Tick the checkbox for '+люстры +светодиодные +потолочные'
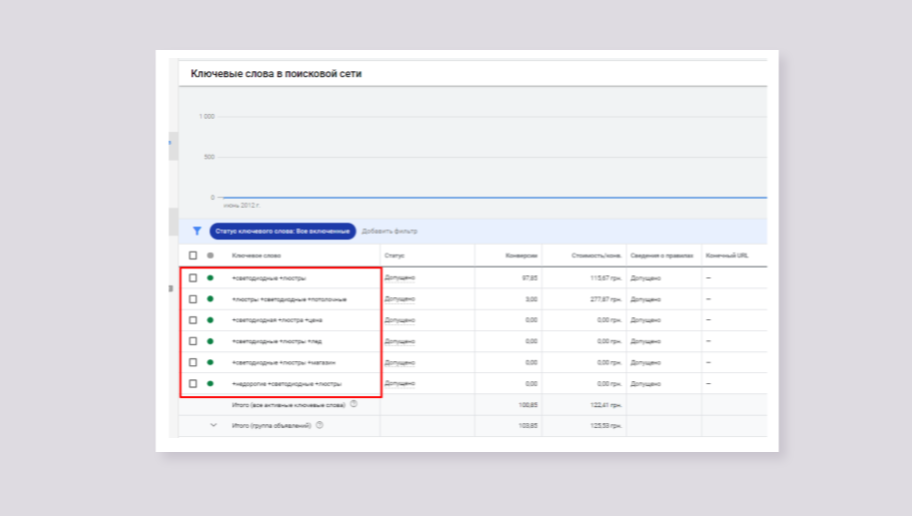The height and width of the screenshot is (516, 912). [x=193, y=299]
